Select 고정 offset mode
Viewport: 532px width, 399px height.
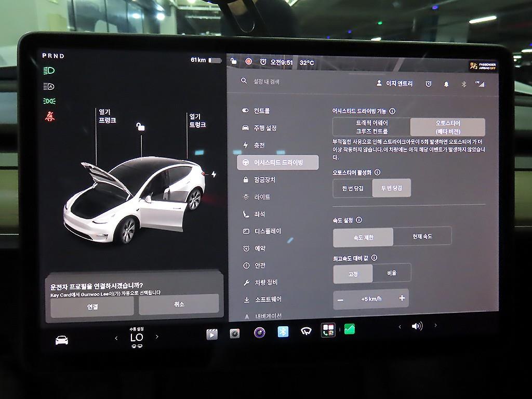(353, 274)
